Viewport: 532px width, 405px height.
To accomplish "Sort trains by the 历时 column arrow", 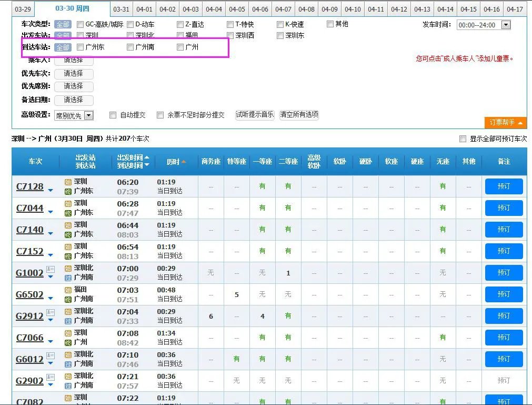I will click(184, 162).
